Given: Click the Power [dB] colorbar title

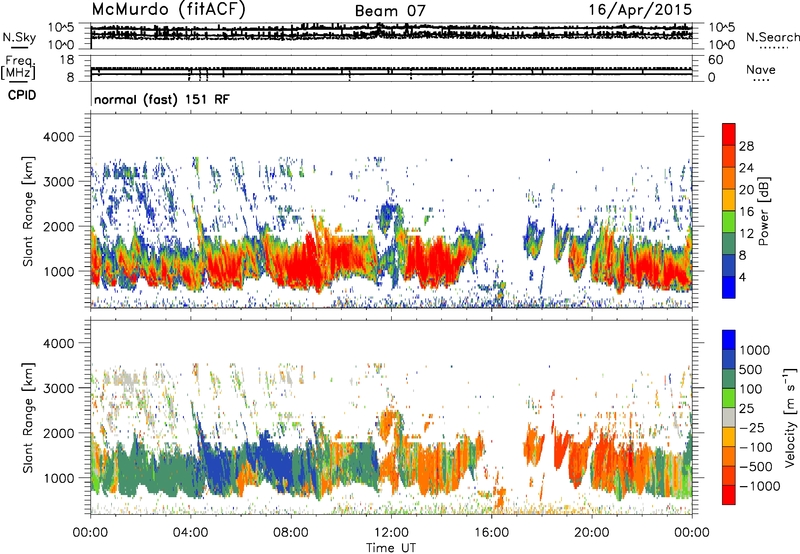Looking at the screenshot, I should (x=763, y=211).
